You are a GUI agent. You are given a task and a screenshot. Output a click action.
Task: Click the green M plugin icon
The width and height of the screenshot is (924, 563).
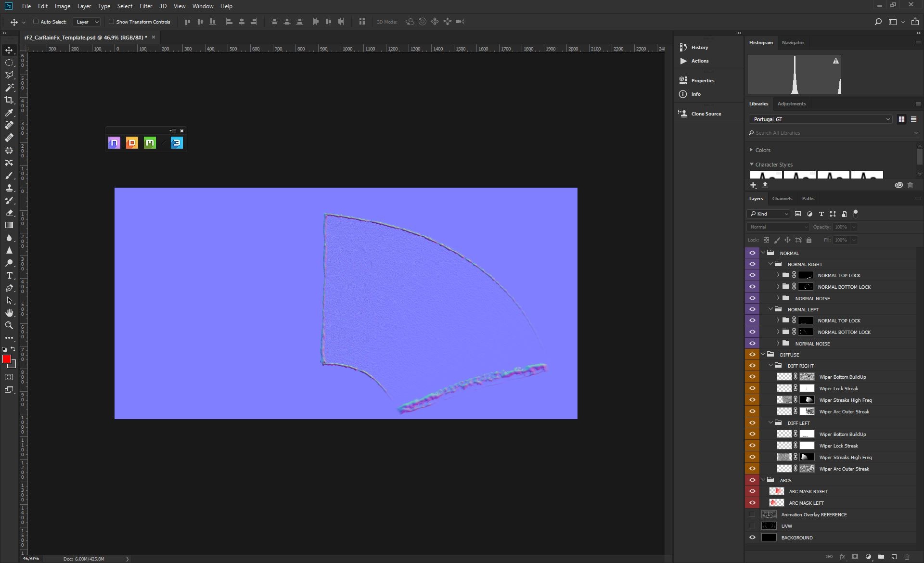(150, 143)
